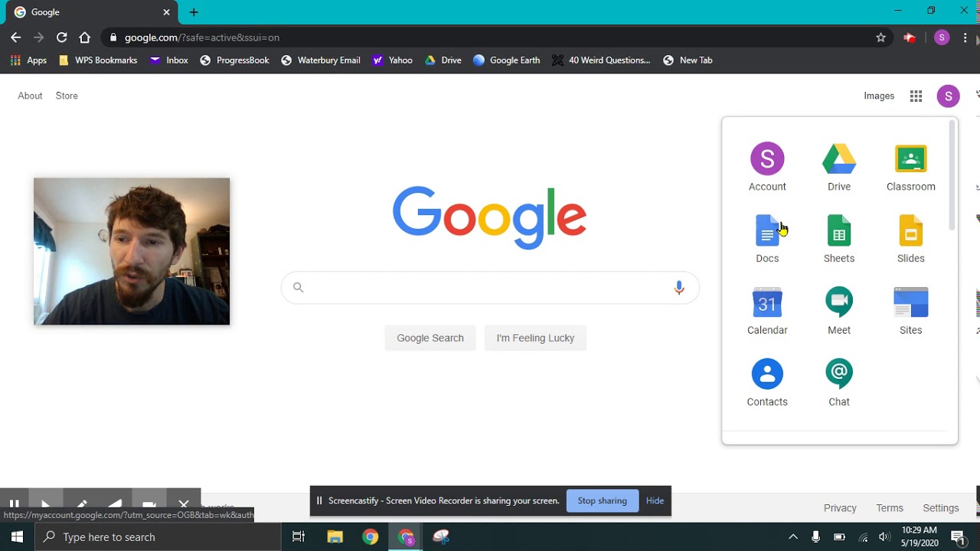Open the Inbox bookmark
The height and width of the screenshot is (551, 980).
click(169, 60)
